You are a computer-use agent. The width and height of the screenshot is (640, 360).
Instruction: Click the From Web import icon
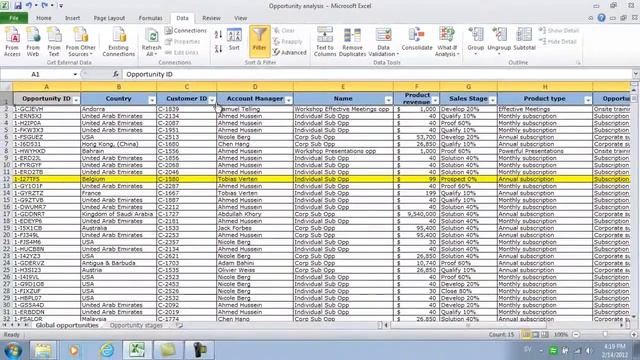click(33, 41)
